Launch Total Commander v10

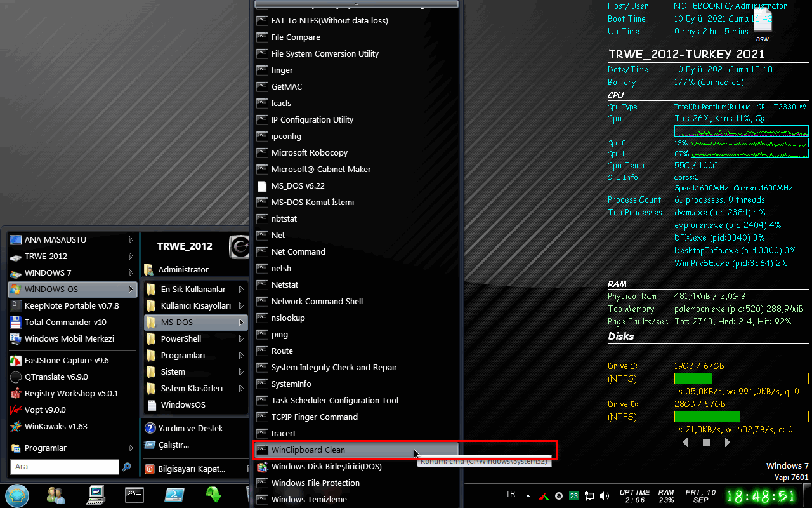72,322
